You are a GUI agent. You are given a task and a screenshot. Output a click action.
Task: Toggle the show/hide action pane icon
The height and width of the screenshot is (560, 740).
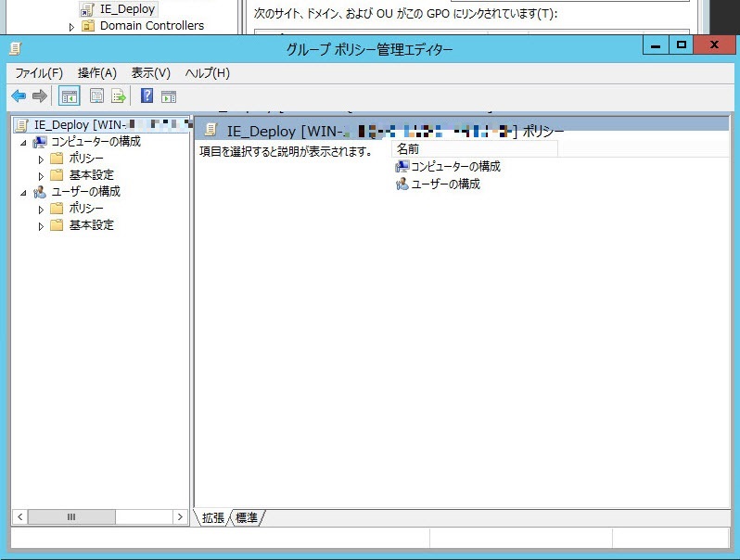169,95
